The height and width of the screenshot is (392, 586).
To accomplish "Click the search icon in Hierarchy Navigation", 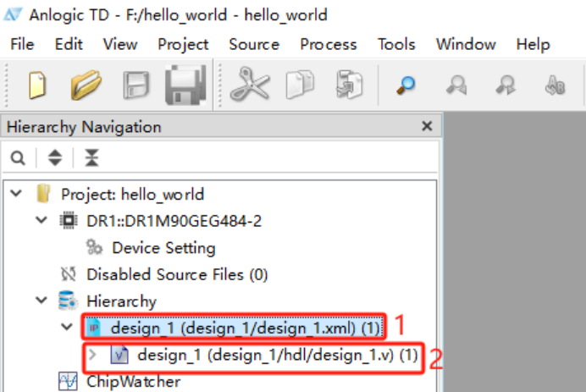I will [18, 158].
